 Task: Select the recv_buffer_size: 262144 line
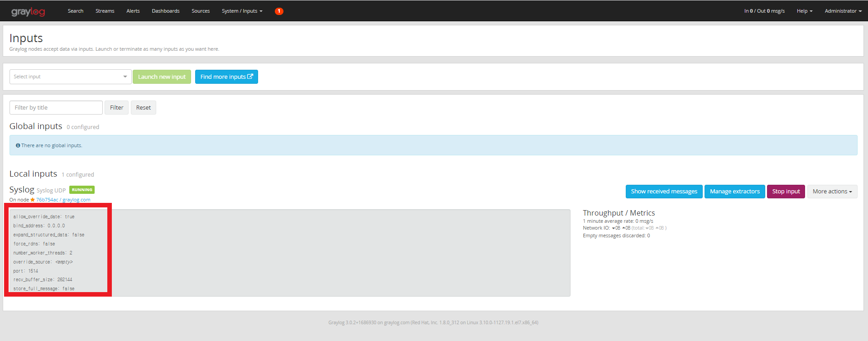pos(43,279)
